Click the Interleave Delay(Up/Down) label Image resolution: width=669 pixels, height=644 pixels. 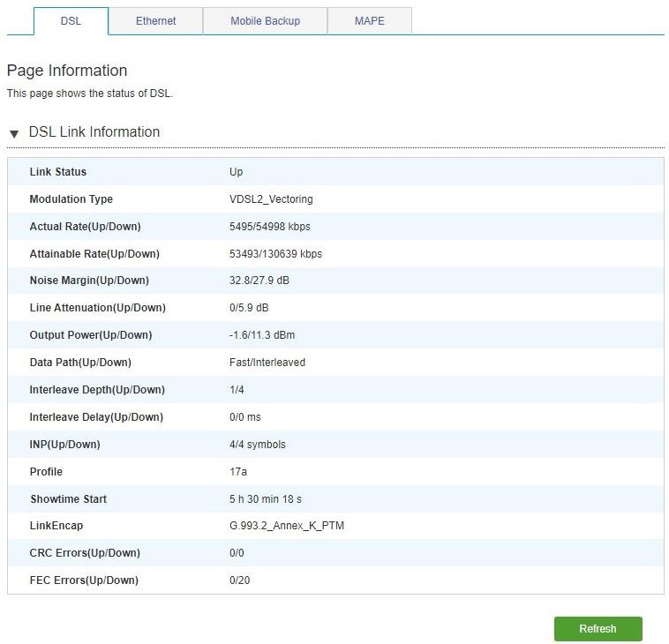[96, 416]
